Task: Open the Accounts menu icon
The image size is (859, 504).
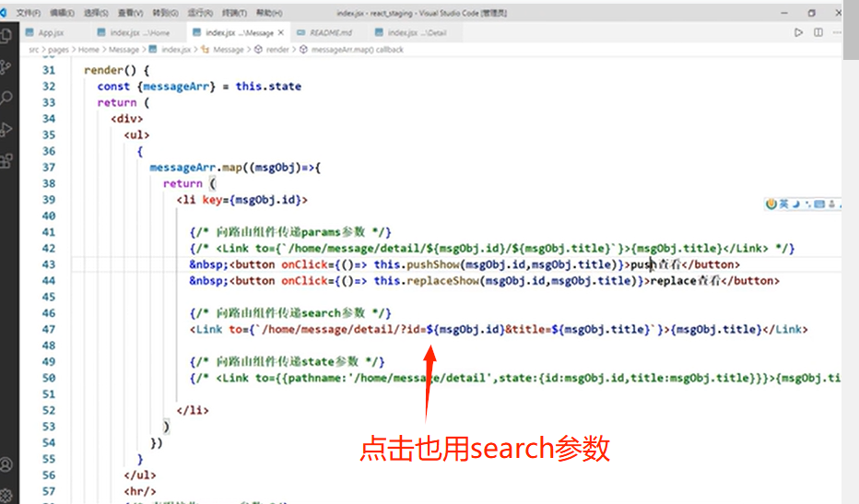Action: tap(6, 464)
